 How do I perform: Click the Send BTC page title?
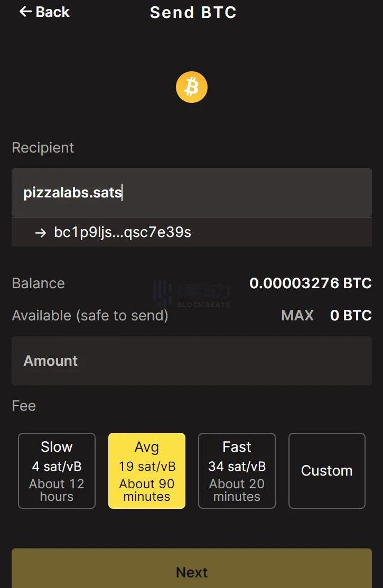click(x=193, y=12)
